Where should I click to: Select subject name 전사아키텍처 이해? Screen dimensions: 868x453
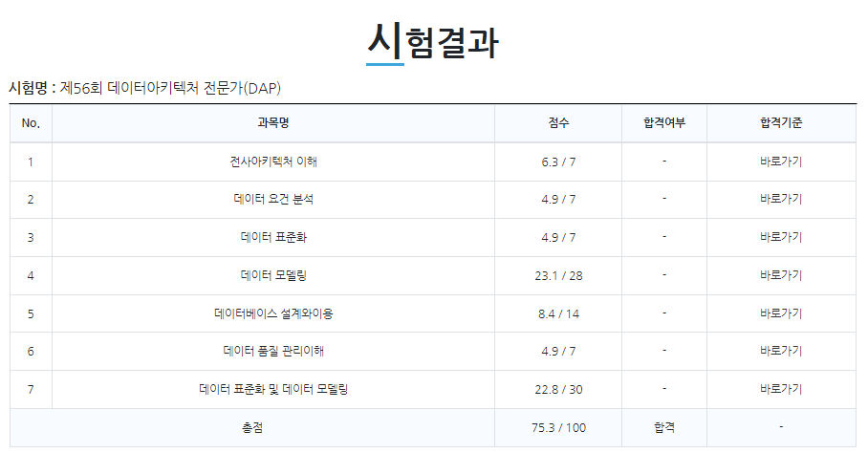(x=273, y=162)
